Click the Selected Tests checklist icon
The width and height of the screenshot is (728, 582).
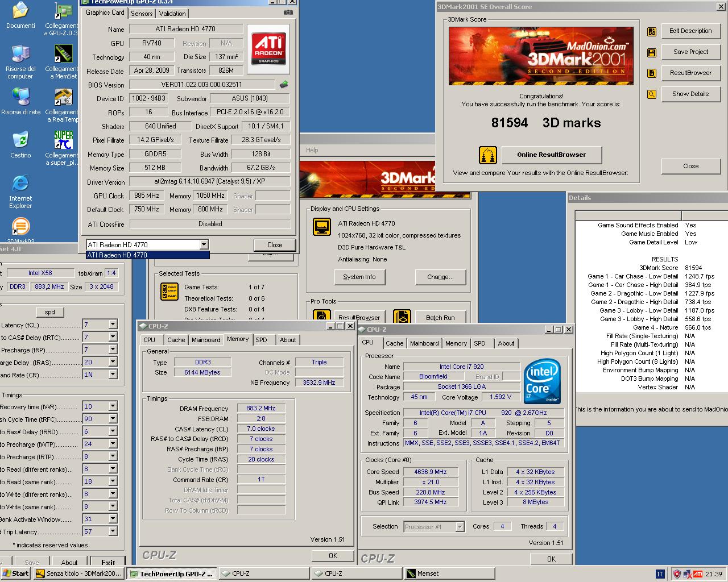coord(169,292)
